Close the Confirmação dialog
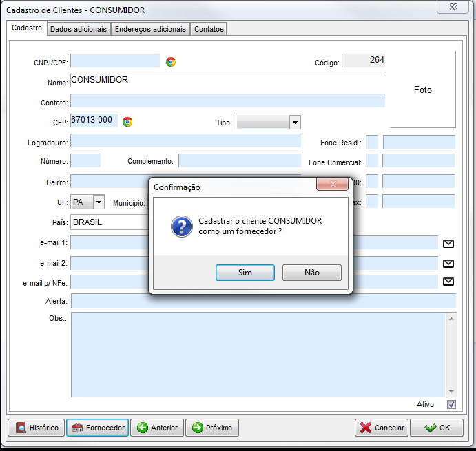This screenshot has height=451, width=476. coord(331,185)
